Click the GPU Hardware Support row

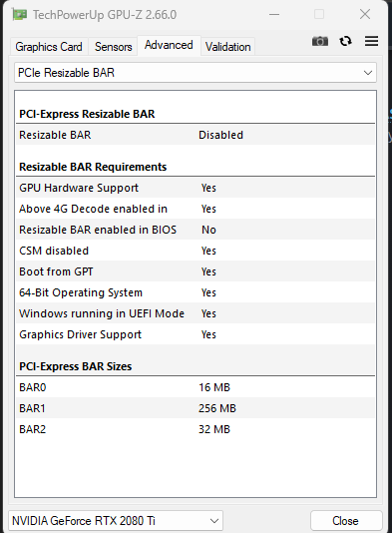pos(196,188)
